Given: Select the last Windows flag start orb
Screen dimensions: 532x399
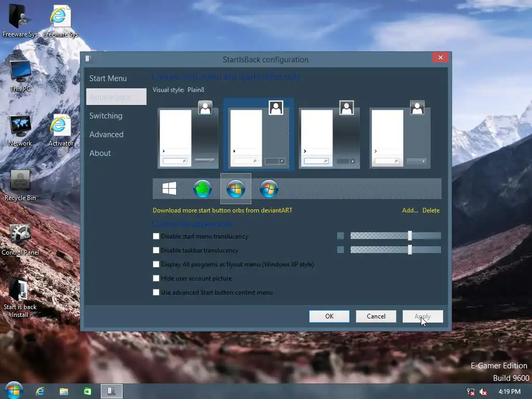Looking at the screenshot, I should tap(269, 189).
